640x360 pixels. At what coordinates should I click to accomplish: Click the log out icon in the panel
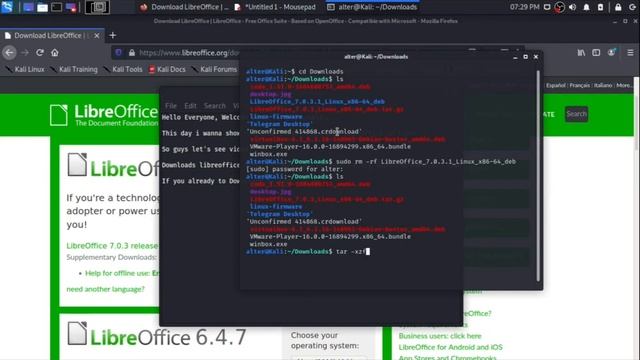tap(632, 7)
